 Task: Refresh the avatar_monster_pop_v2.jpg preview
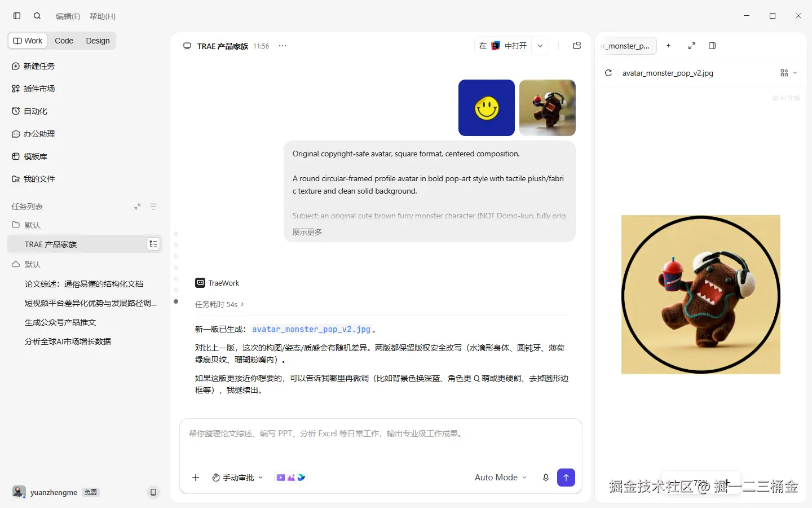coord(608,73)
